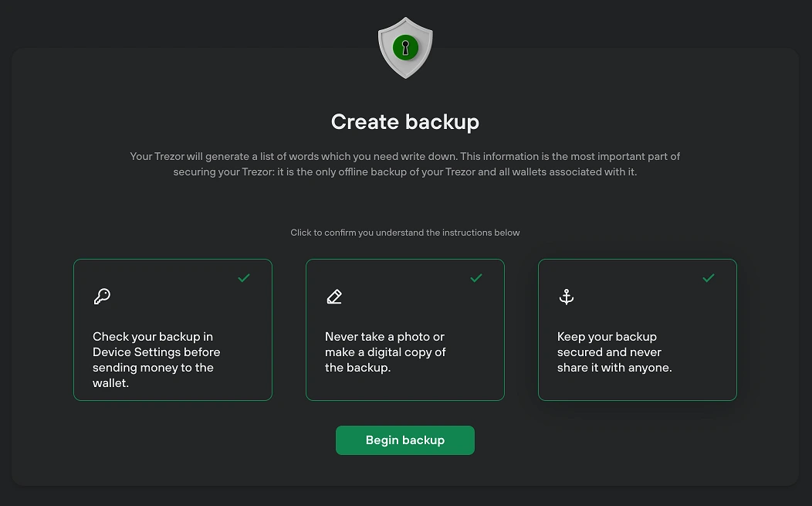Click description line starting 'securing your Trezor'
Screen dimensions: 812x506
(405, 171)
